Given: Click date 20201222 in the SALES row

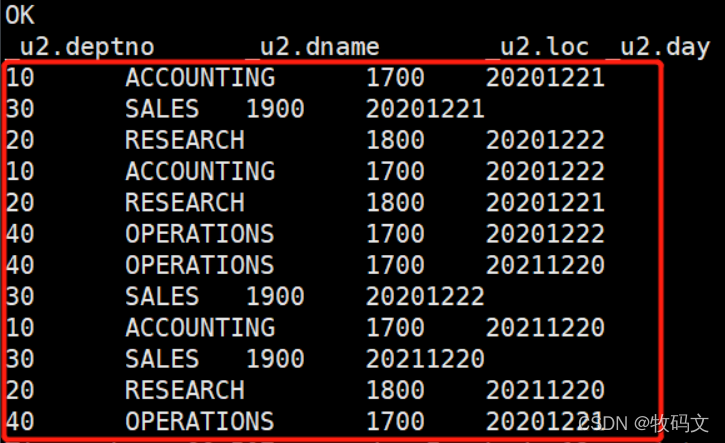Looking at the screenshot, I should pyautogui.click(x=425, y=296).
